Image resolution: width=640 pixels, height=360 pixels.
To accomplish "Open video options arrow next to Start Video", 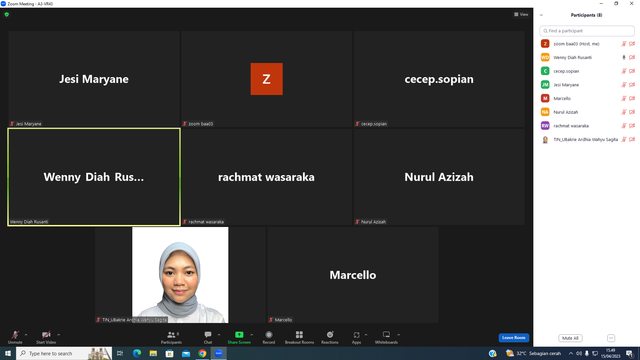I will point(59,335).
